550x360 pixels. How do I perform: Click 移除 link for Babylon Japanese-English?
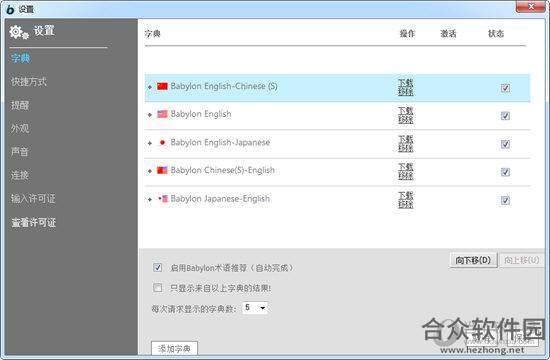tap(405, 204)
